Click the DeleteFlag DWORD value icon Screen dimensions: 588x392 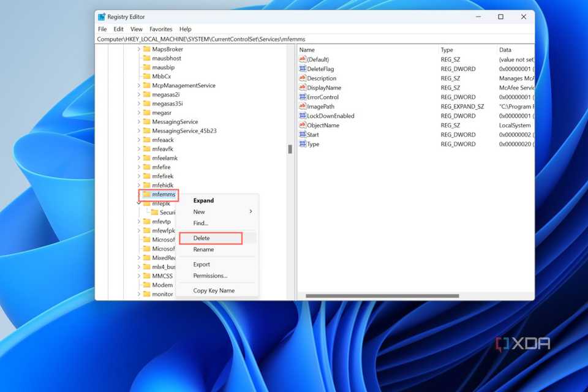(303, 69)
